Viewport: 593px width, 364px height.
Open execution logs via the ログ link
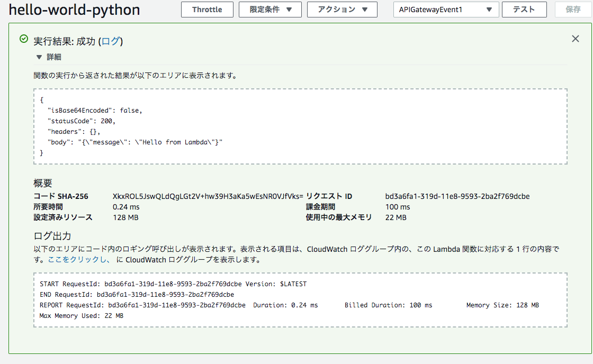click(111, 39)
